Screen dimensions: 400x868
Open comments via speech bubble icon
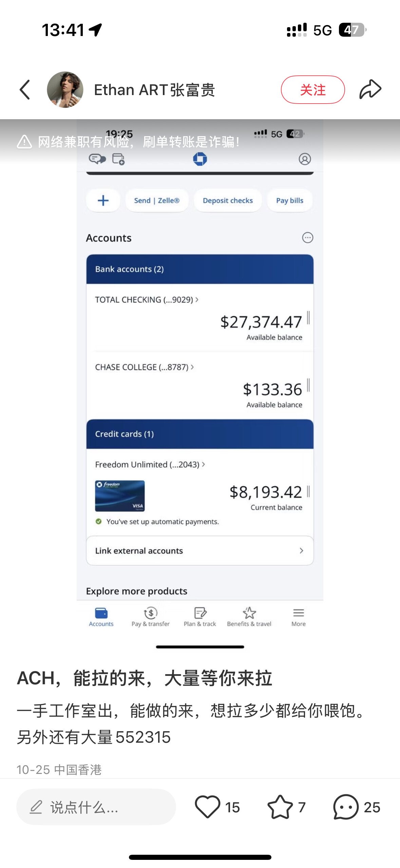tap(346, 807)
